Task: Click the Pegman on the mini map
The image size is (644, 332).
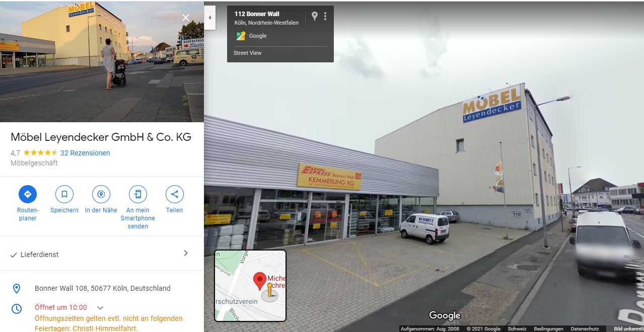Action: coord(269,292)
